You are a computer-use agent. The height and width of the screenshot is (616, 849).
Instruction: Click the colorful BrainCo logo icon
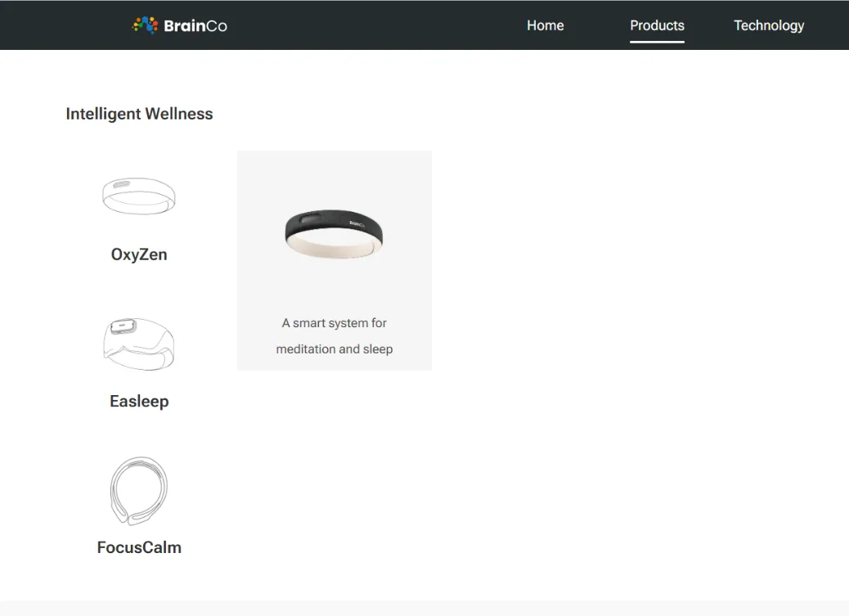[145, 25]
